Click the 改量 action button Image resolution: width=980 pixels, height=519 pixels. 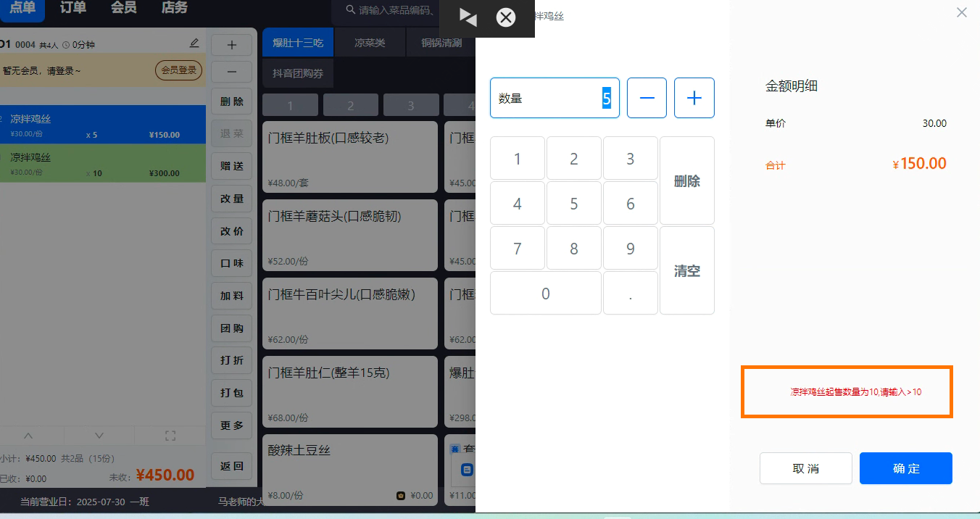[x=232, y=199]
